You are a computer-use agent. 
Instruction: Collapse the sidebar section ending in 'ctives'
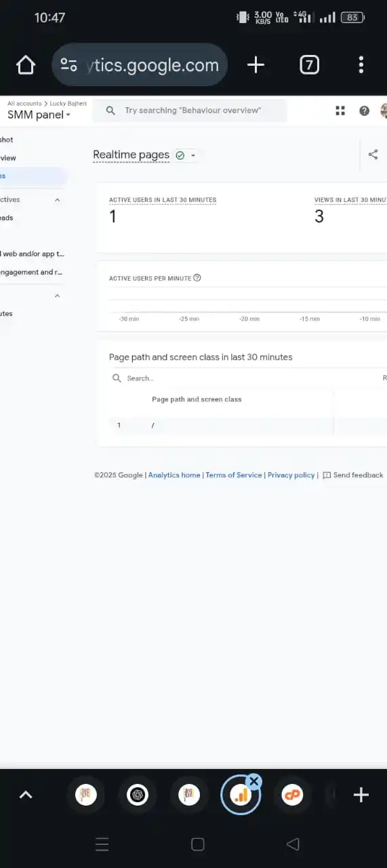57,200
